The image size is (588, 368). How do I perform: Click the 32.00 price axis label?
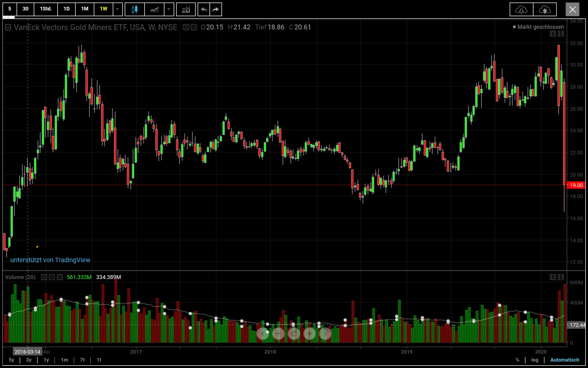point(576,43)
